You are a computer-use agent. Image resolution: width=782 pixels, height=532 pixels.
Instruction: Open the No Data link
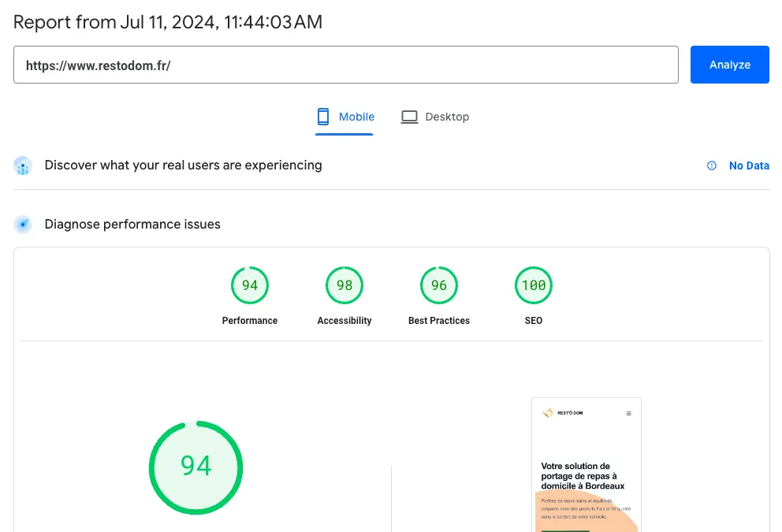[749, 166]
